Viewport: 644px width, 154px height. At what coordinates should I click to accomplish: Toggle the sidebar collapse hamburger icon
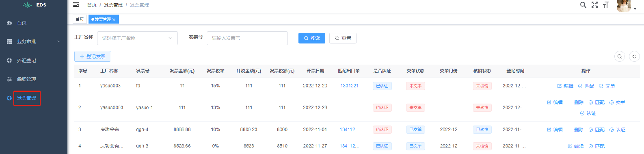click(x=76, y=5)
